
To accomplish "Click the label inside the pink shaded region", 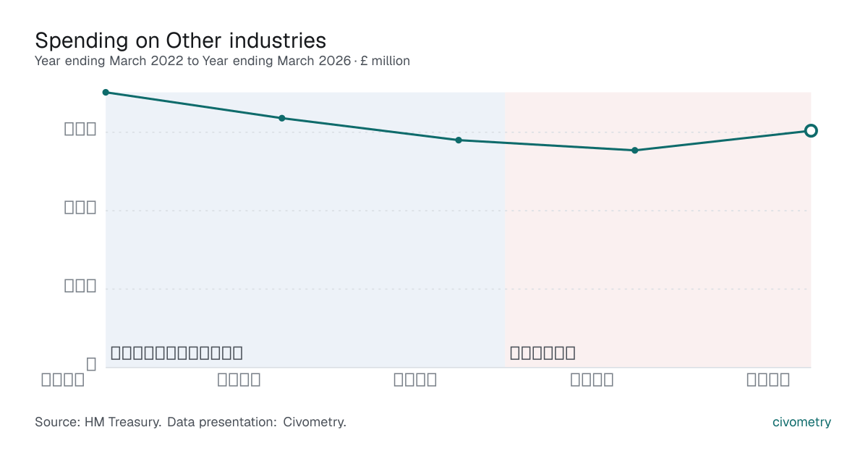I will (542, 353).
